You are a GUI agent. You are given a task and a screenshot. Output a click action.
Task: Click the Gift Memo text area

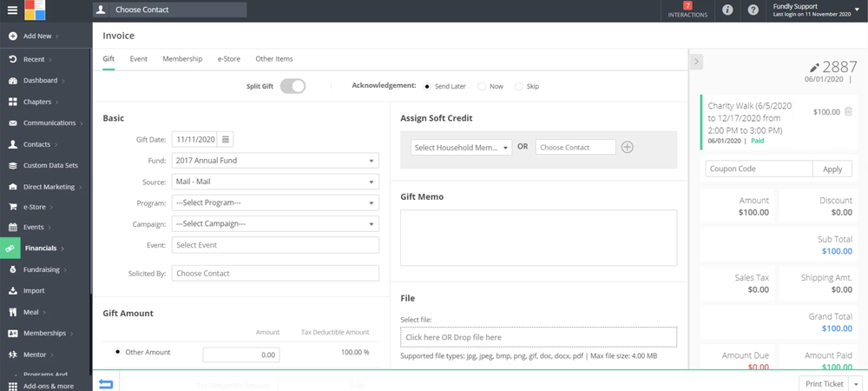pyautogui.click(x=538, y=237)
